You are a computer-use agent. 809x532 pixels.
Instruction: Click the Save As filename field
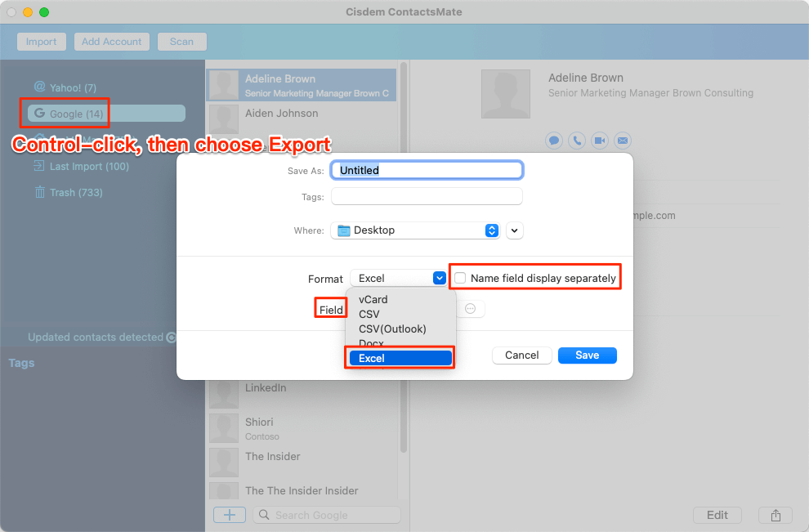pos(427,170)
